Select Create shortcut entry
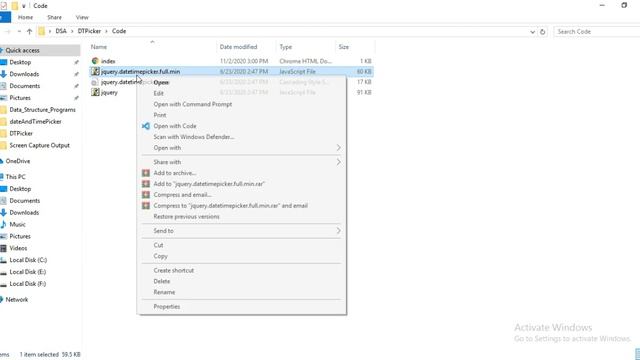This screenshot has width=640, height=360. click(241, 270)
